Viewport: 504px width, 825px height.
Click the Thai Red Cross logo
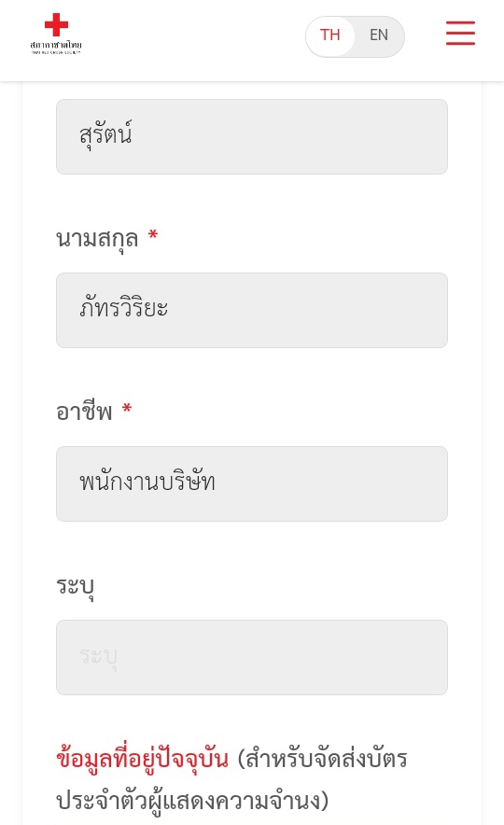pos(56,34)
